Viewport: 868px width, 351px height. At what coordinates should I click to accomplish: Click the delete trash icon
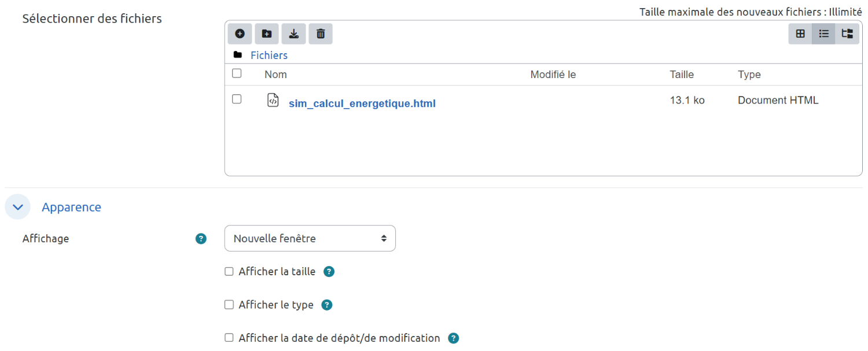pyautogui.click(x=321, y=34)
